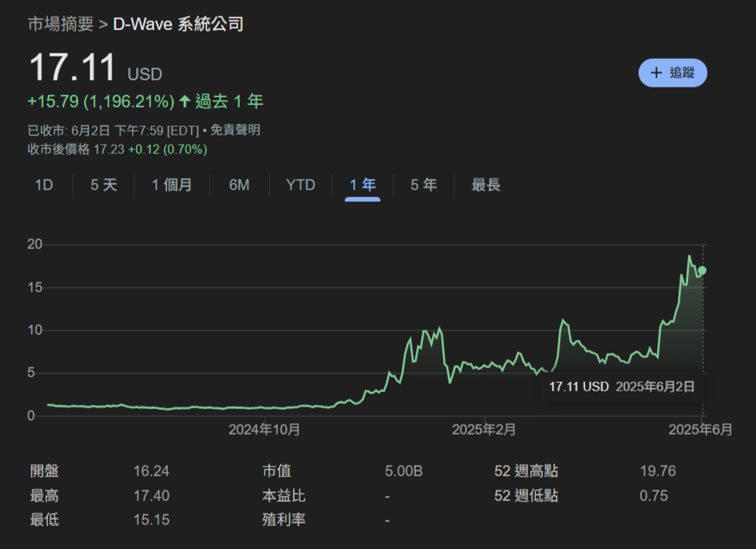The image size is (756, 549).
Task: Click the +15.79 (1,196.21%) change text
Action: 101,102
